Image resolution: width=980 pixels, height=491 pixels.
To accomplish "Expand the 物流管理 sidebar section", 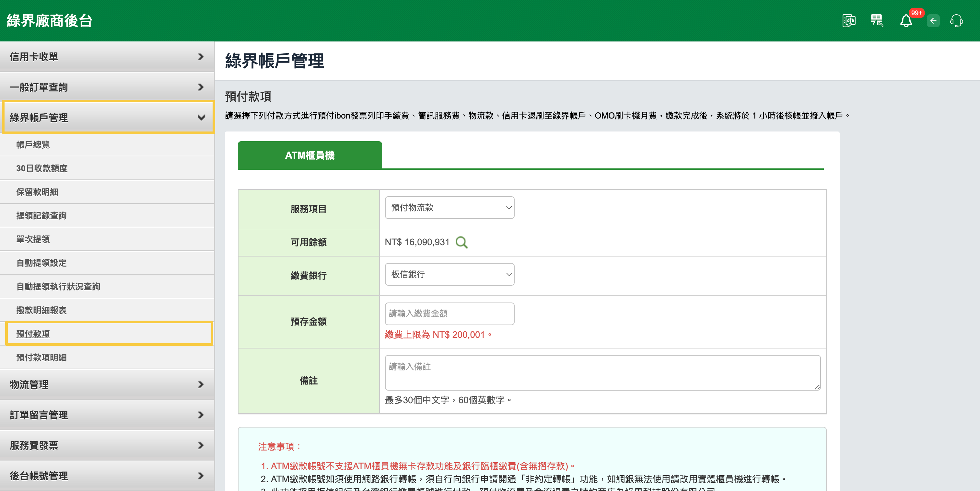I will pos(107,384).
